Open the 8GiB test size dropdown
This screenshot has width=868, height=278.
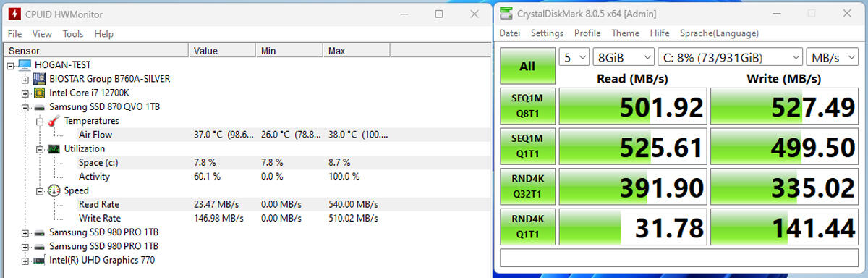point(623,57)
